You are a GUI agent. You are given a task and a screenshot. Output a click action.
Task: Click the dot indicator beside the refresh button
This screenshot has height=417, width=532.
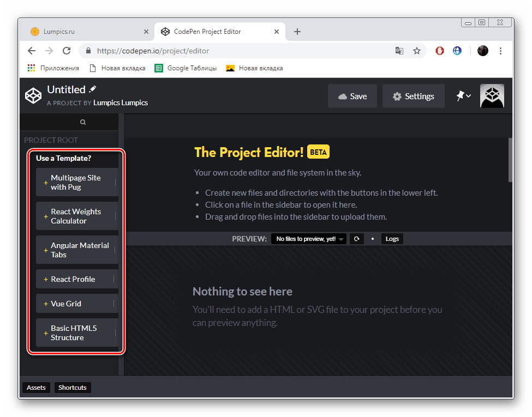[373, 239]
